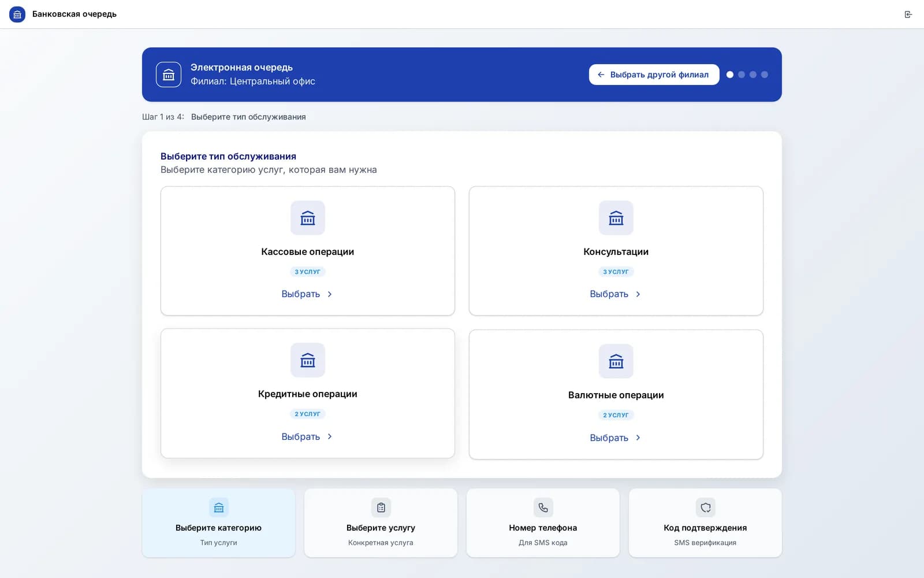Click the 3 услуг badge under Кассовые операции
924x578 pixels.
point(308,272)
